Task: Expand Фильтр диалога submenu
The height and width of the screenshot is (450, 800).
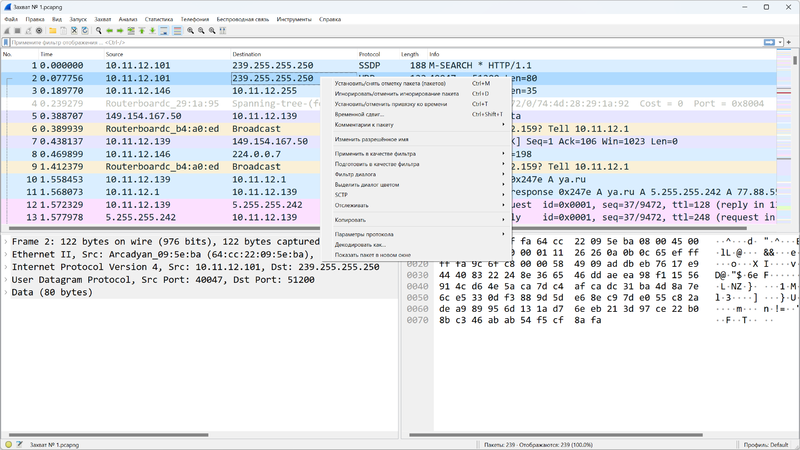Action: tap(416, 174)
